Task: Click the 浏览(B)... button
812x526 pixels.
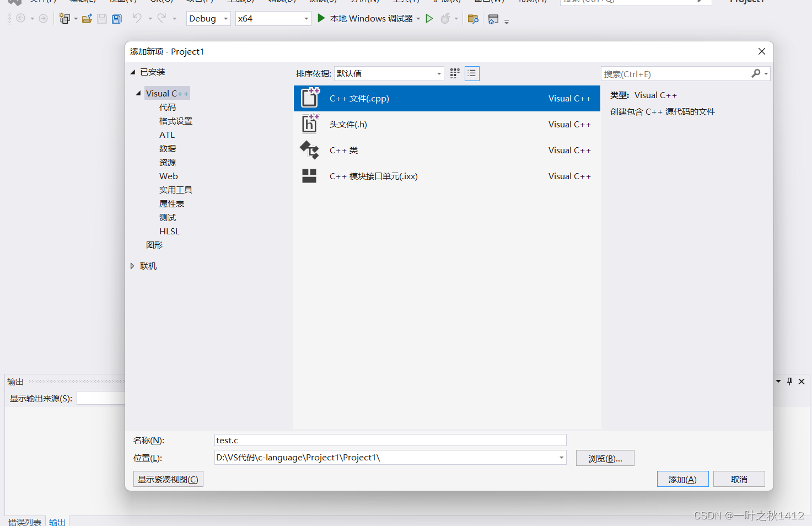Action: point(605,458)
